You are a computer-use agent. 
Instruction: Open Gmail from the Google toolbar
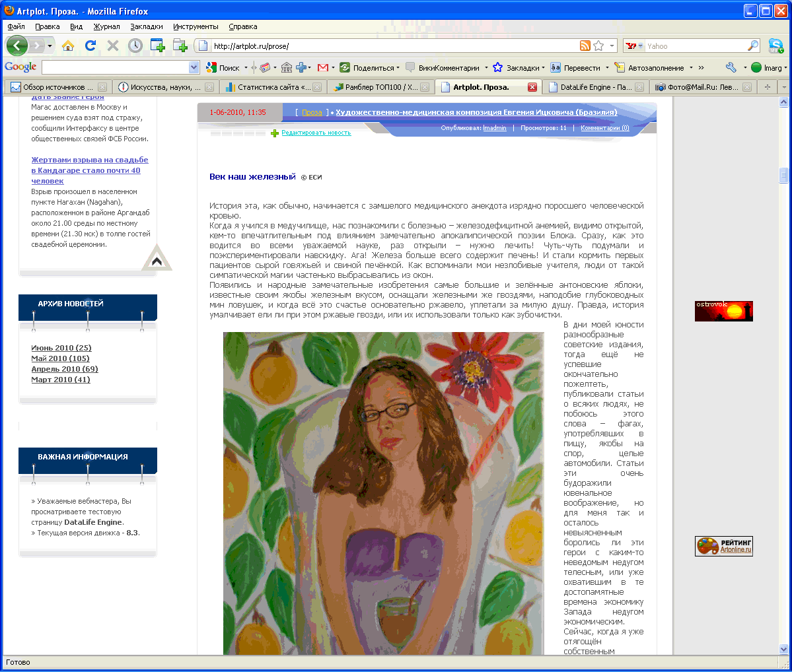(x=323, y=67)
